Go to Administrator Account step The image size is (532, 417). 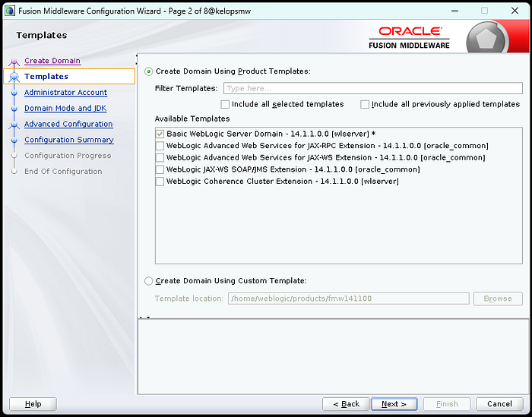[65, 92]
